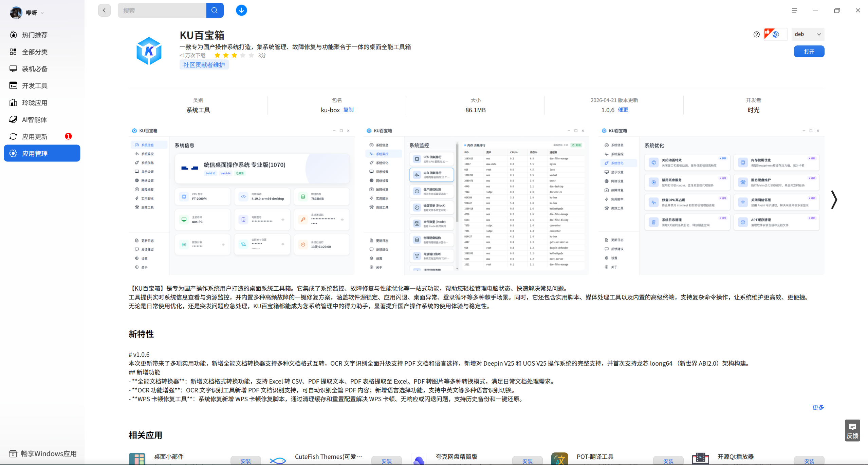This screenshot has height=465, width=868.
Task: Click the back arrow button
Action: pos(104,11)
